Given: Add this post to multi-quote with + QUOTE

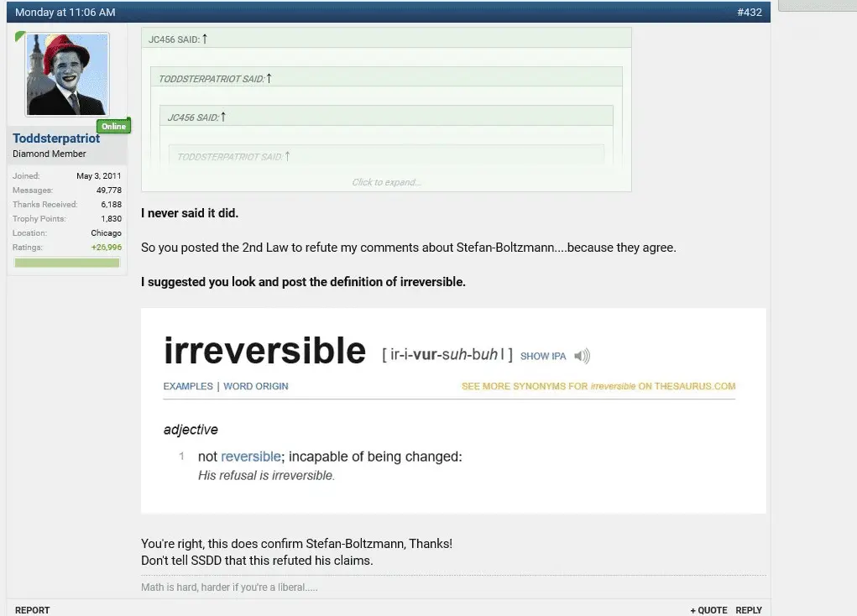Looking at the screenshot, I should pyautogui.click(x=708, y=610).
